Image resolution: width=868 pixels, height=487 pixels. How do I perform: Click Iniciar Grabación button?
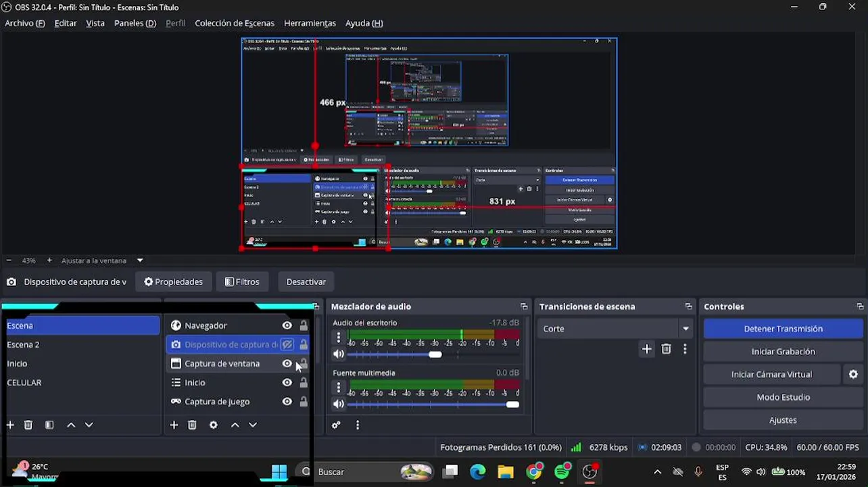pyautogui.click(x=783, y=352)
